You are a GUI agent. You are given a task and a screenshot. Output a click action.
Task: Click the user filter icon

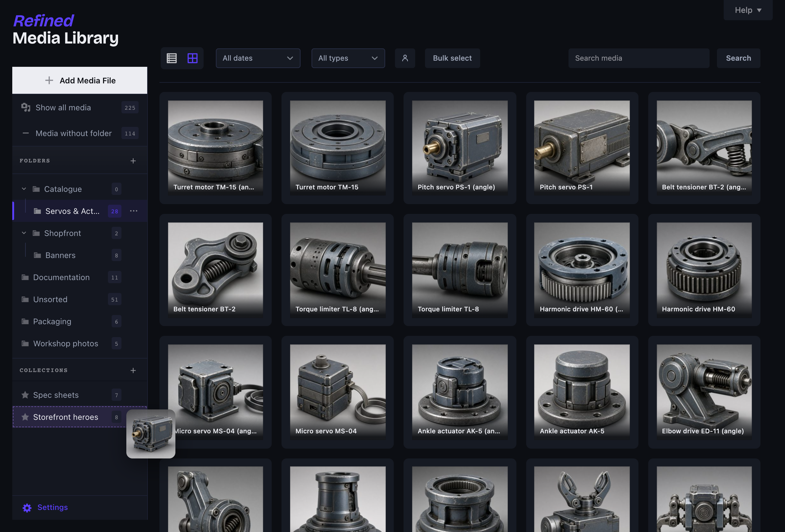[x=405, y=58]
